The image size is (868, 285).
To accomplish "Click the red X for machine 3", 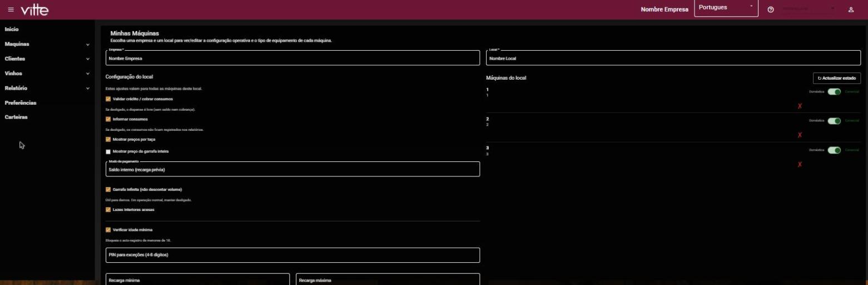I will click(x=800, y=164).
